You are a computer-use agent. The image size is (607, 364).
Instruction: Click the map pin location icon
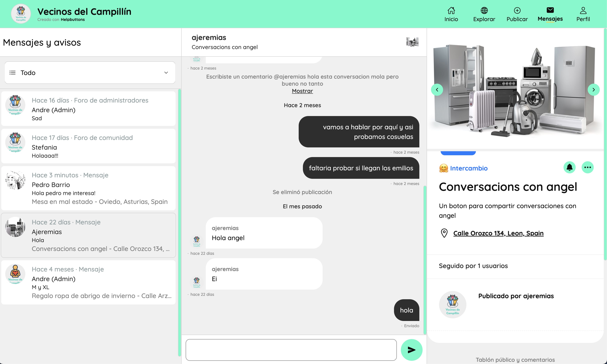click(444, 233)
